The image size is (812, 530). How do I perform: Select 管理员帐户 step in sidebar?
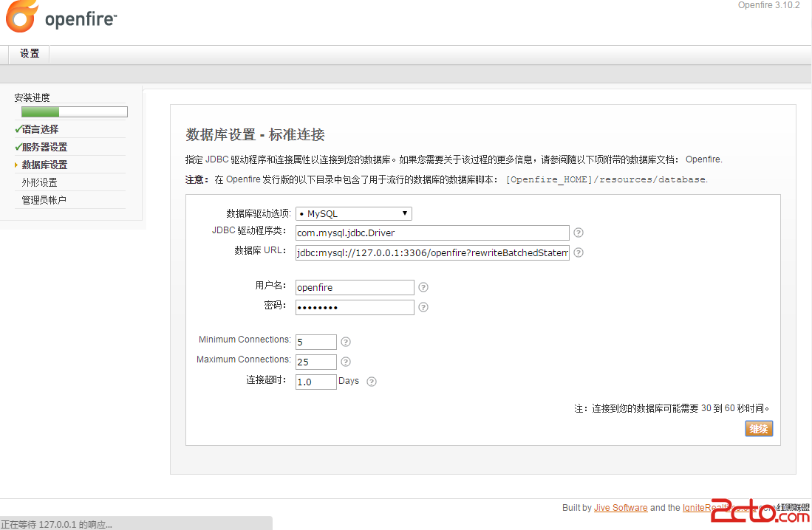point(44,200)
